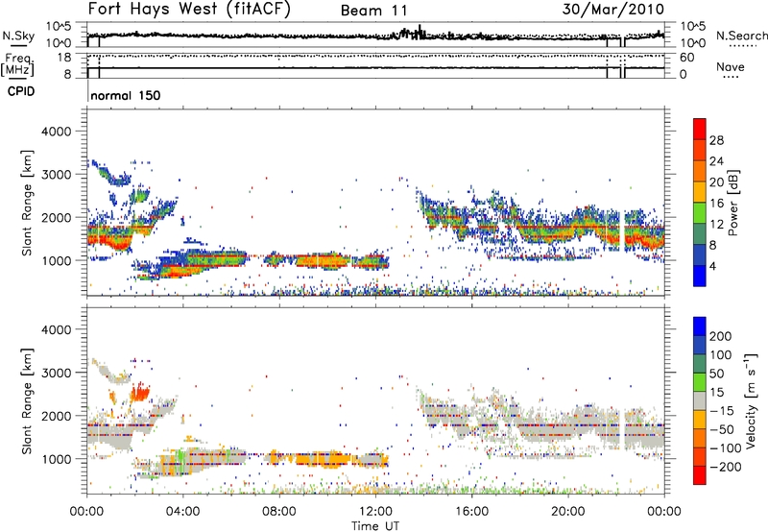Click the 'Velocity [m s⁻¹]' colorbar title
Image resolution: width=768 pixels, height=532 pixels.
pyautogui.click(x=751, y=400)
